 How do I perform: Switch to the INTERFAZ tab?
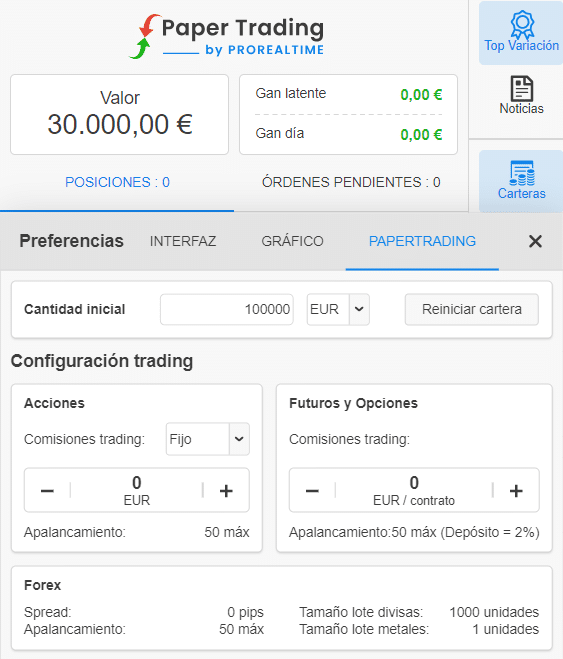pyautogui.click(x=183, y=241)
